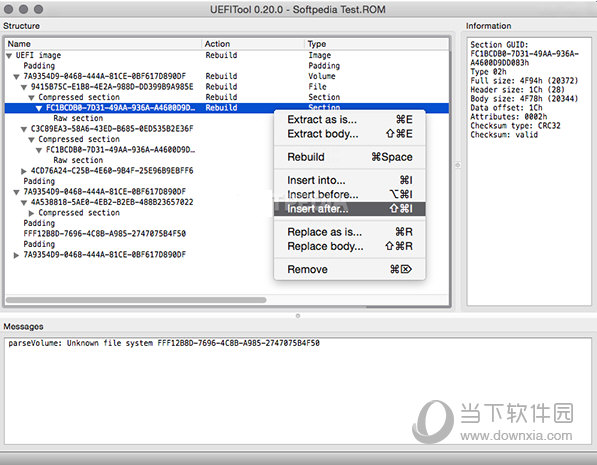Click the green zoom window button
This screenshot has height=465, width=597.
(x=38, y=9)
